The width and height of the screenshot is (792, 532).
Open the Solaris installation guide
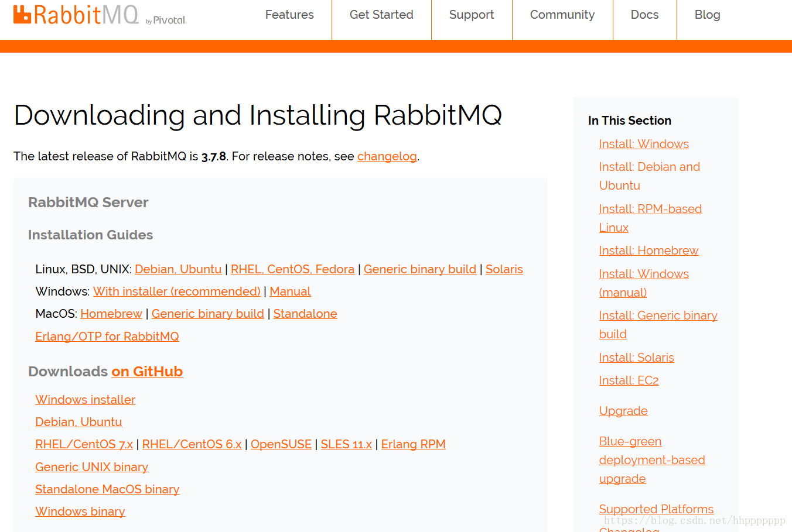(x=504, y=269)
